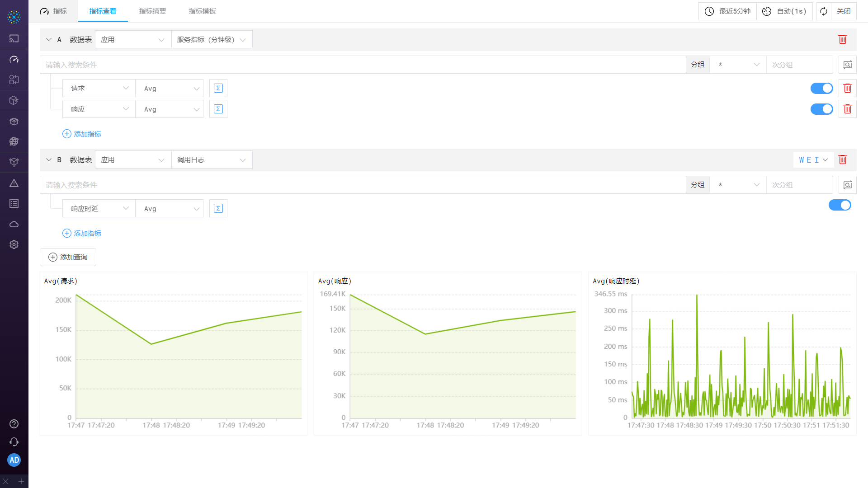Delete the 响应 metric row

pos(847,109)
